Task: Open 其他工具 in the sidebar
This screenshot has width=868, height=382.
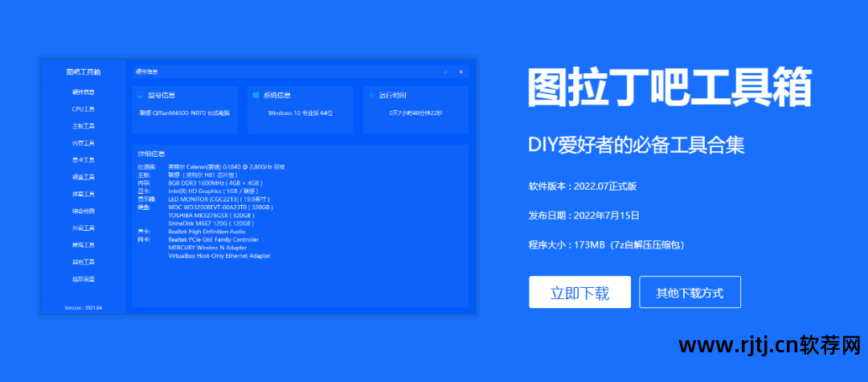Action: tap(83, 262)
